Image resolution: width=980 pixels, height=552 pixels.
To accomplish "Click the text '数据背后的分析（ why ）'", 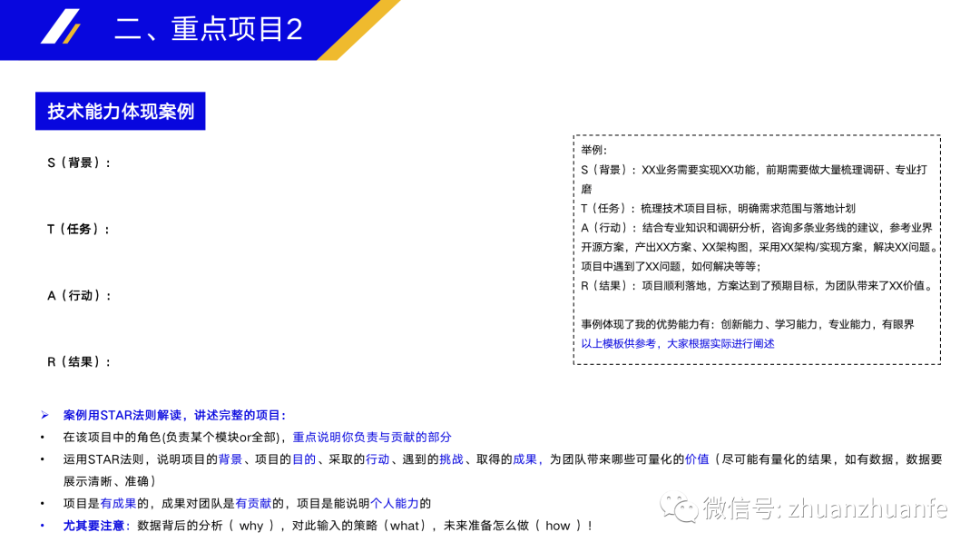I will tap(206, 526).
